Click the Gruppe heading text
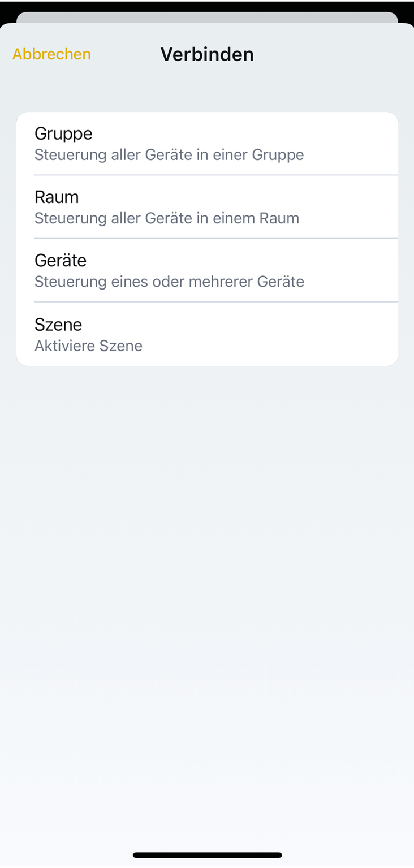This screenshot has width=414, height=868. 63,133
